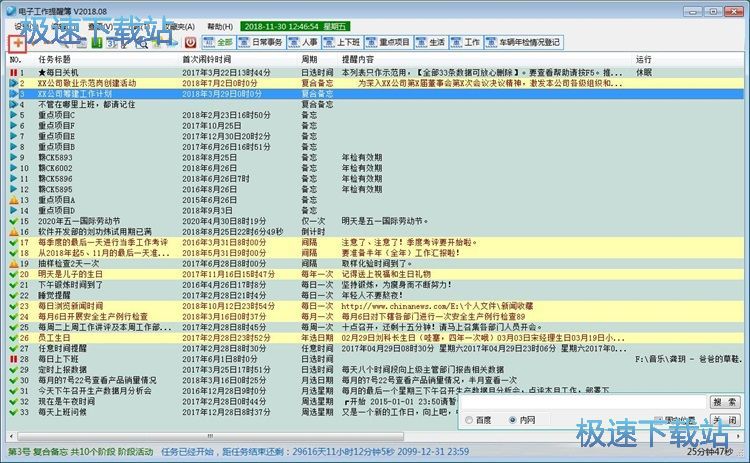The image size is (750, 463).
Task: Sort by the 首次闹铃时间 column header
Action: [207, 59]
